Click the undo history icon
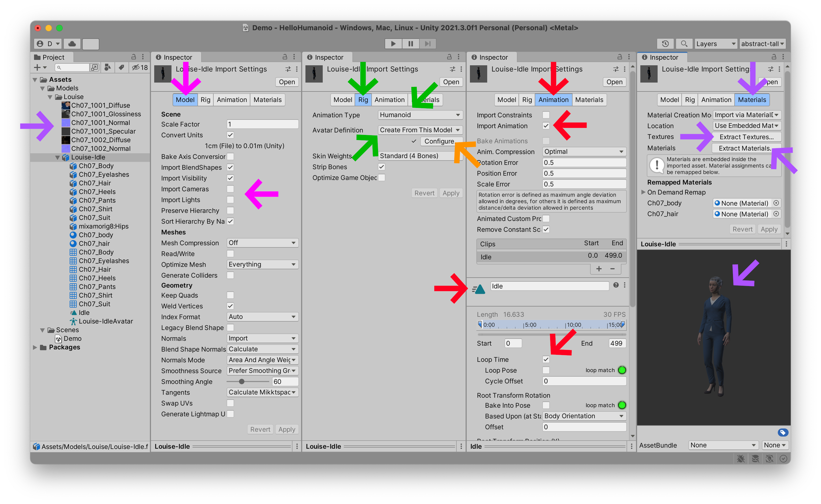 [665, 44]
